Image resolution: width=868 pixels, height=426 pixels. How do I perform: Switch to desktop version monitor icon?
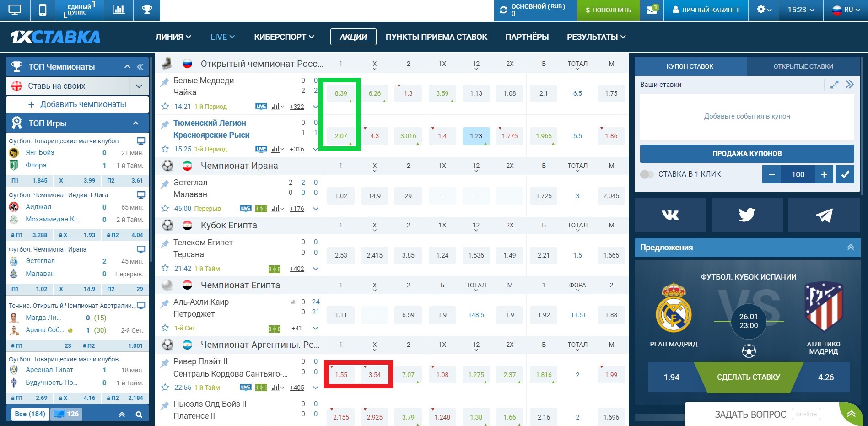click(x=15, y=10)
